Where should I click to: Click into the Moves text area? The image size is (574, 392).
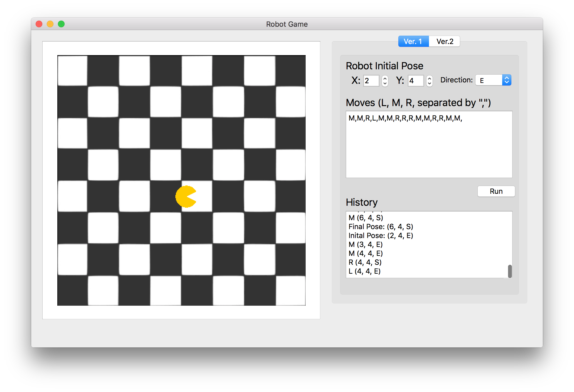429,145
